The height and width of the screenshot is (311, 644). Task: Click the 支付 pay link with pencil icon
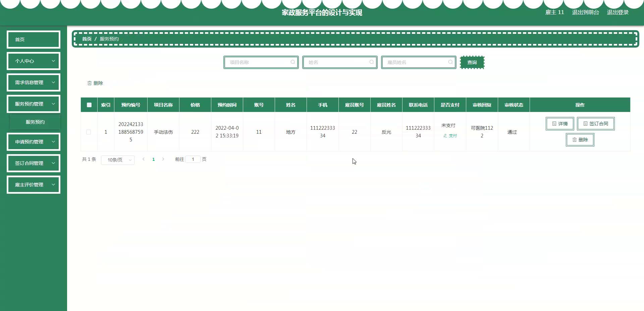point(450,136)
